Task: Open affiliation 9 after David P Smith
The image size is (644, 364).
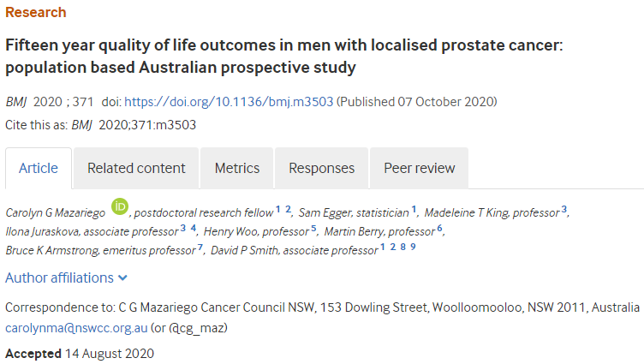Action: 413,247
